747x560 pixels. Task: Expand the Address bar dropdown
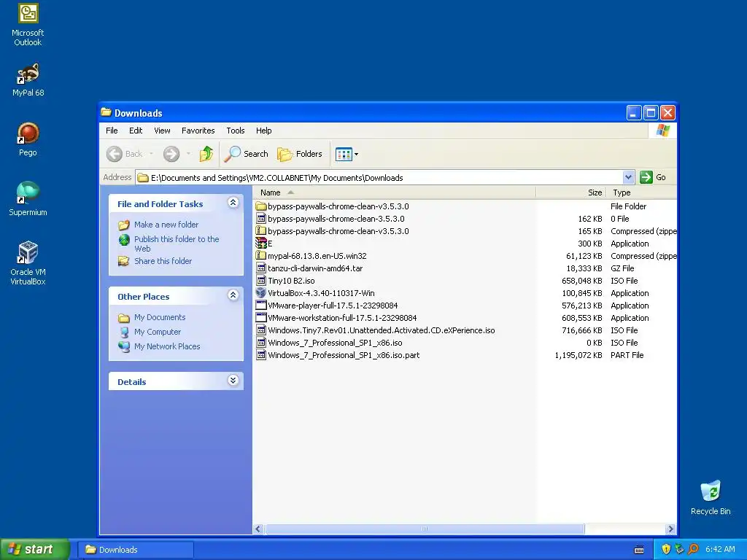tap(628, 177)
